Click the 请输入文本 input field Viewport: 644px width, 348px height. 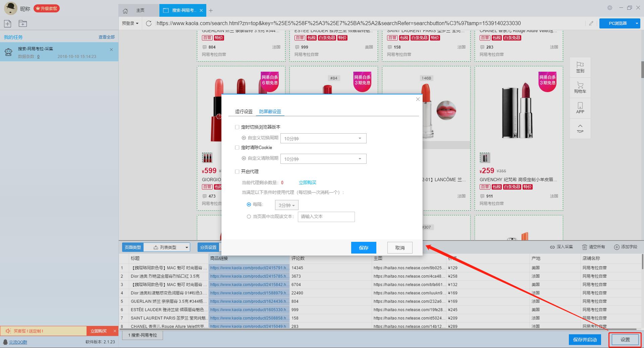point(326,217)
